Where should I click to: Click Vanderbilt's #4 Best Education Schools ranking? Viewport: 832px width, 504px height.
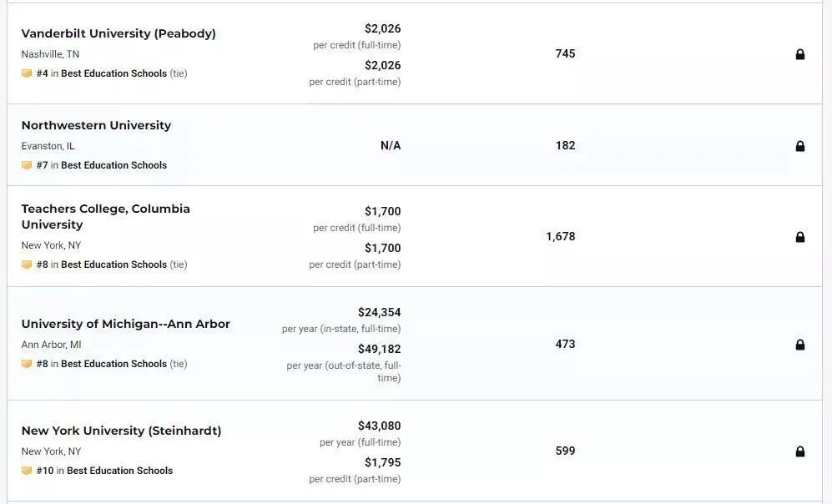click(x=113, y=73)
